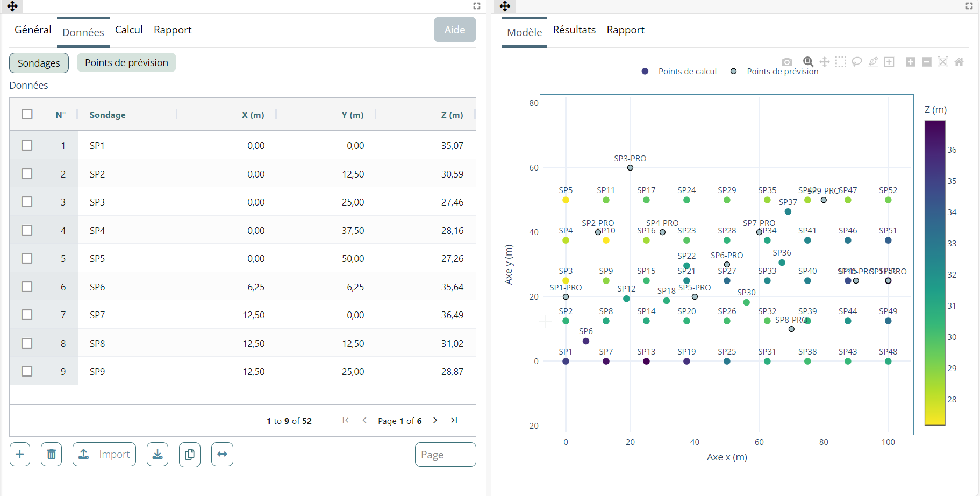Image resolution: width=980 pixels, height=496 pixels.
Task: Click the copy icon below the table
Action: [x=190, y=455]
